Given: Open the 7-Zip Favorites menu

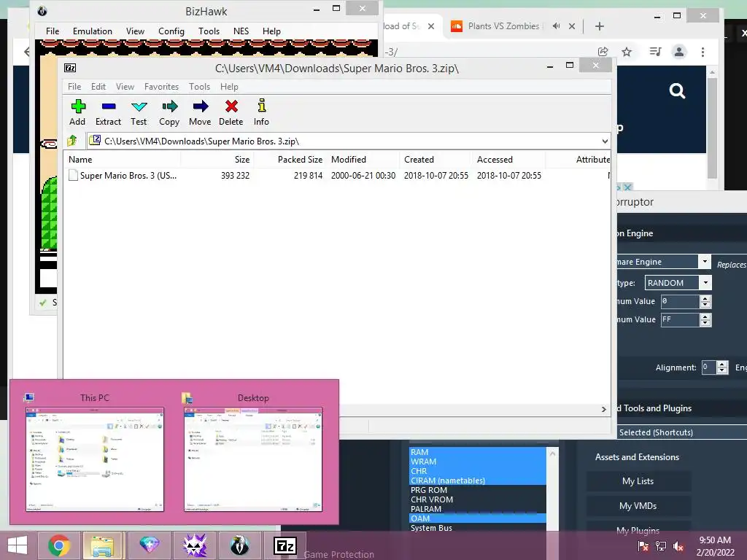Looking at the screenshot, I should pyautogui.click(x=161, y=87).
